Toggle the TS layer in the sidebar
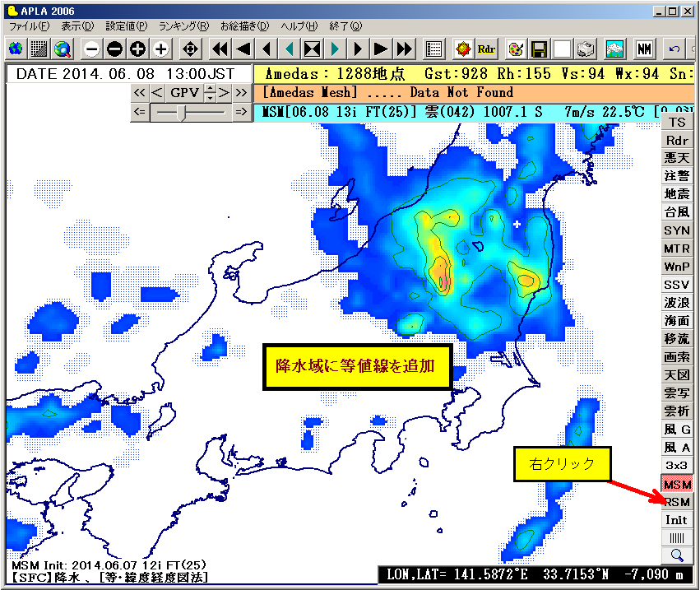The width and height of the screenshot is (700, 590). coord(677,123)
